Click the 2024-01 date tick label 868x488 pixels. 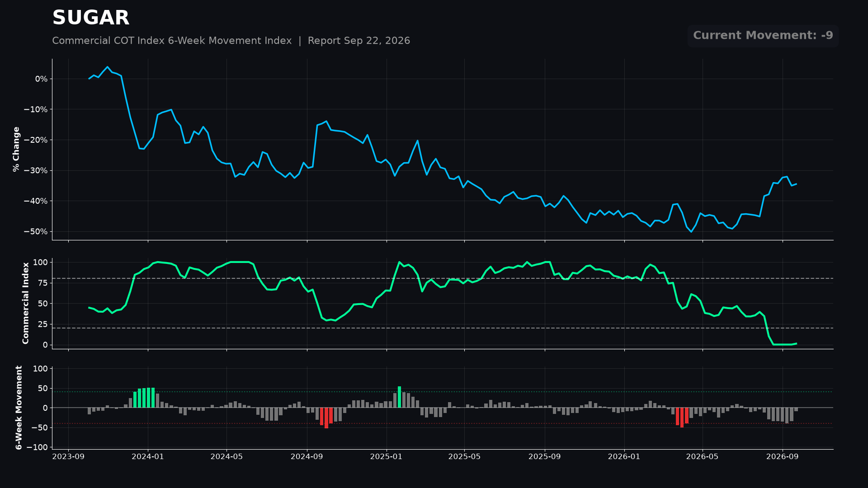click(x=148, y=457)
